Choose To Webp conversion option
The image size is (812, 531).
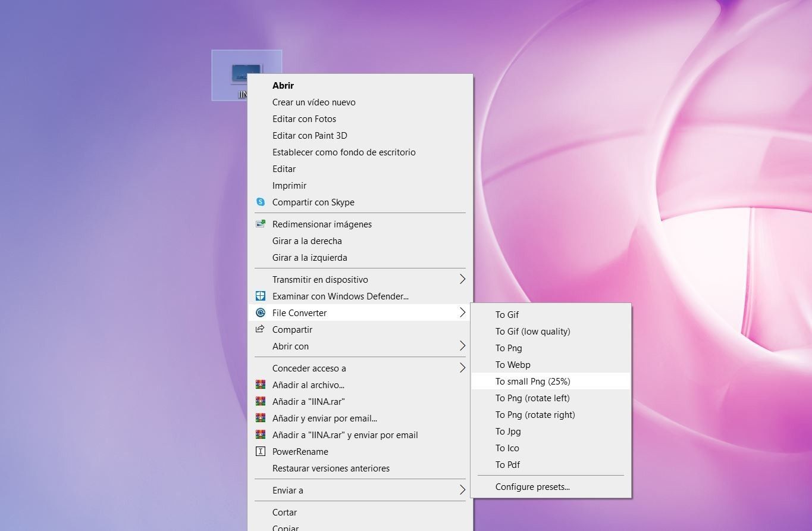[x=512, y=365]
